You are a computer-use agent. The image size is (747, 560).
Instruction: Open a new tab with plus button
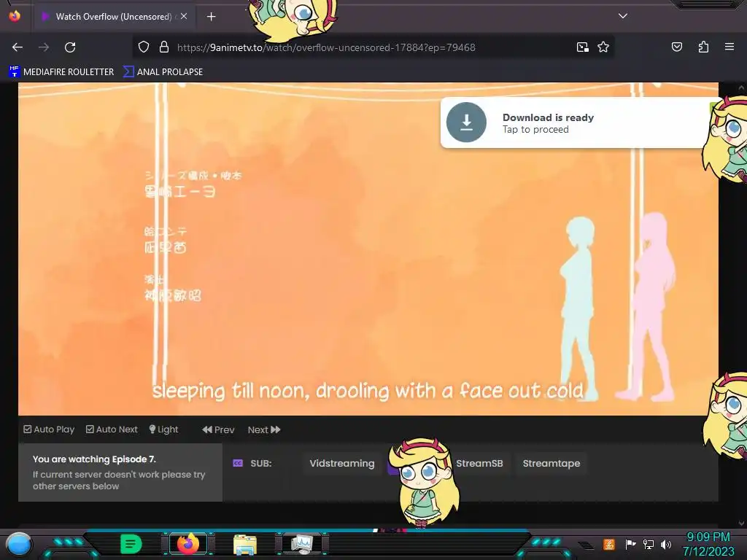tap(211, 17)
